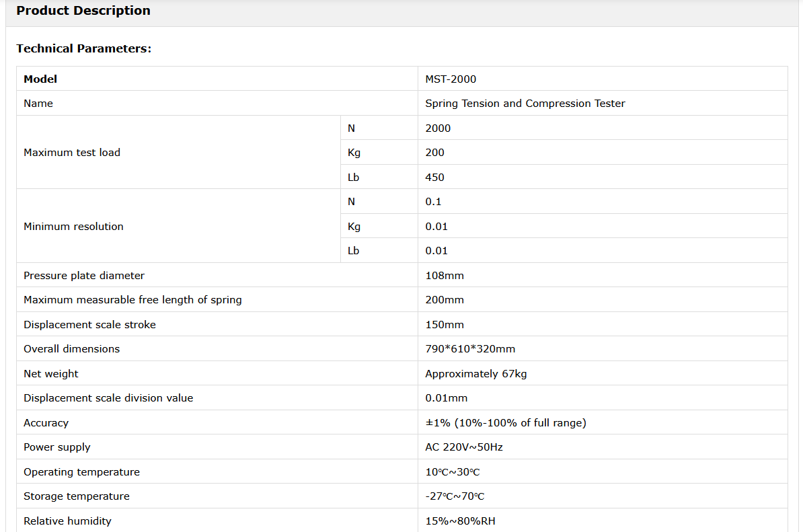Select the 15%~80%RH humidity value

[460, 521]
